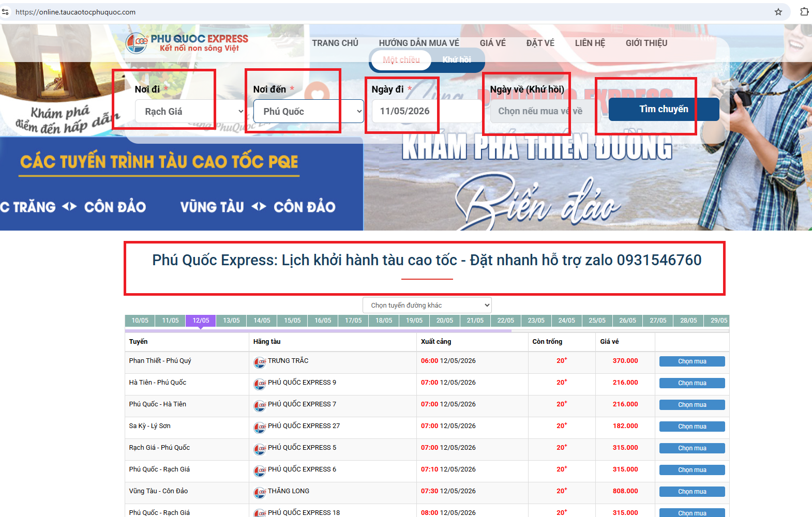Select the 26/05 date tab
Image resolution: width=812 pixels, height=517 pixels.
pos(628,321)
